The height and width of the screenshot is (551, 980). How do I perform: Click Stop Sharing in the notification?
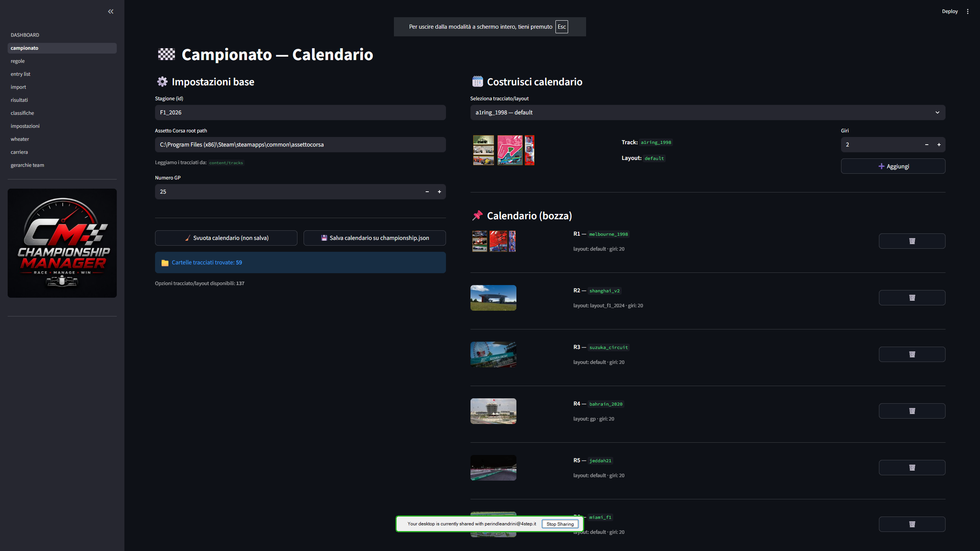pos(560,524)
